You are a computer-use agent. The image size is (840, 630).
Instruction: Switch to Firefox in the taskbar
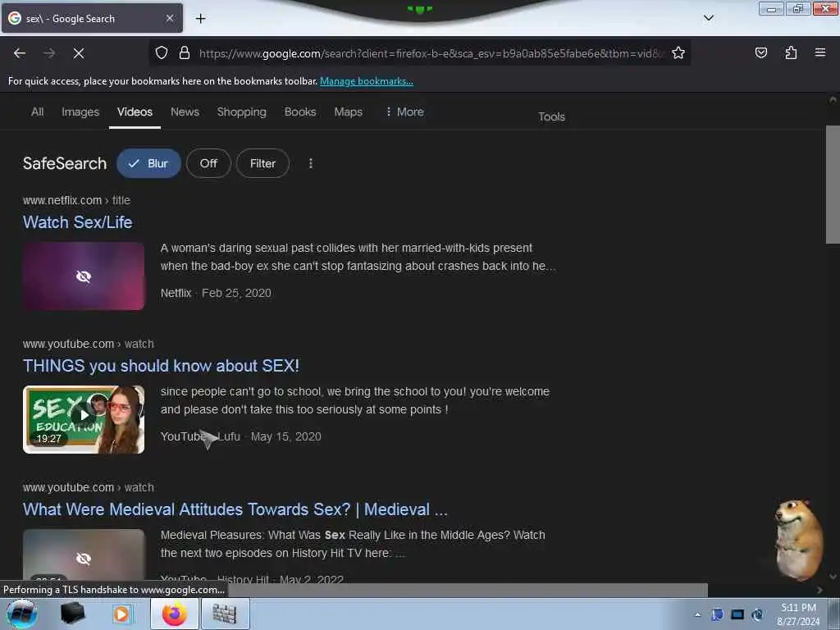click(x=175, y=614)
